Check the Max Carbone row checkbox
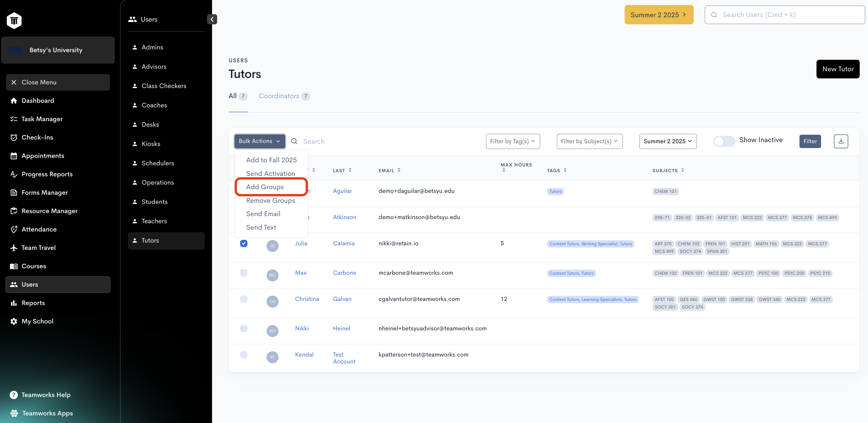Viewport: 868px width, 423px height. (244, 273)
